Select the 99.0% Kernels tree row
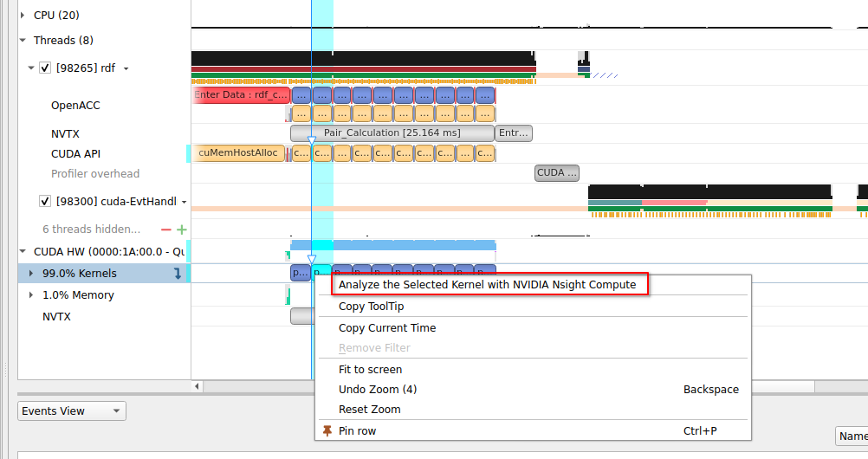This screenshot has width=868, height=459. (79, 274)
